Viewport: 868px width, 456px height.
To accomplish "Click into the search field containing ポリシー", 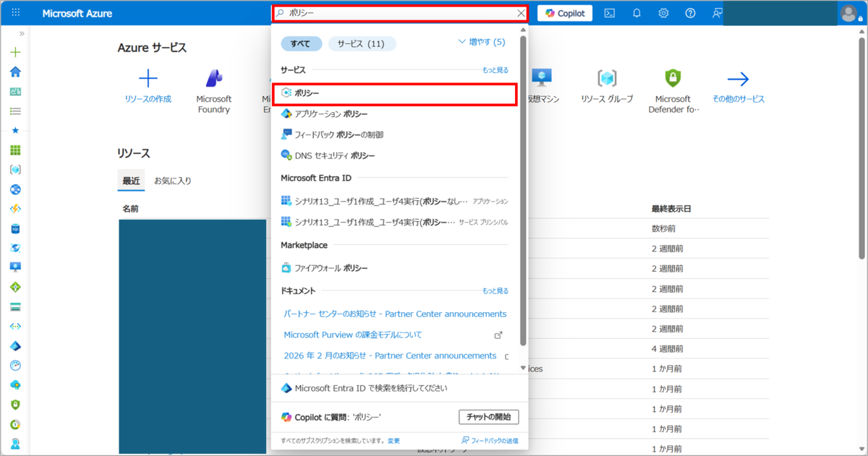I will pos(401,14).
